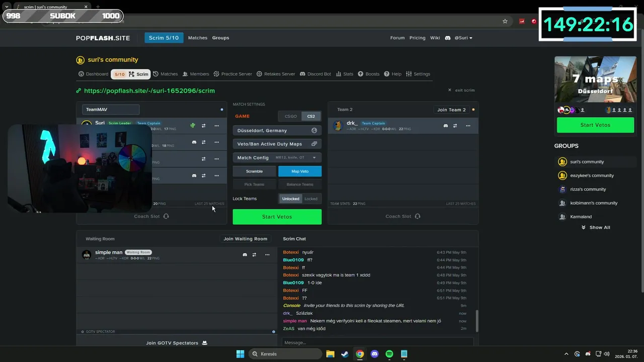Click the Join Waiting Room button
Screen dimensions: 644x362
[x=246, y=239]
